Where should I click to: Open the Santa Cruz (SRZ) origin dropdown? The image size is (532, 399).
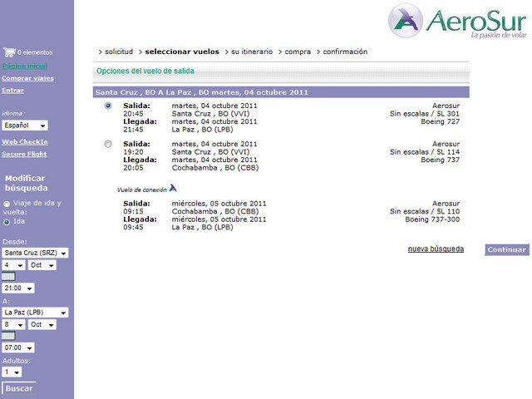point(35,253)
